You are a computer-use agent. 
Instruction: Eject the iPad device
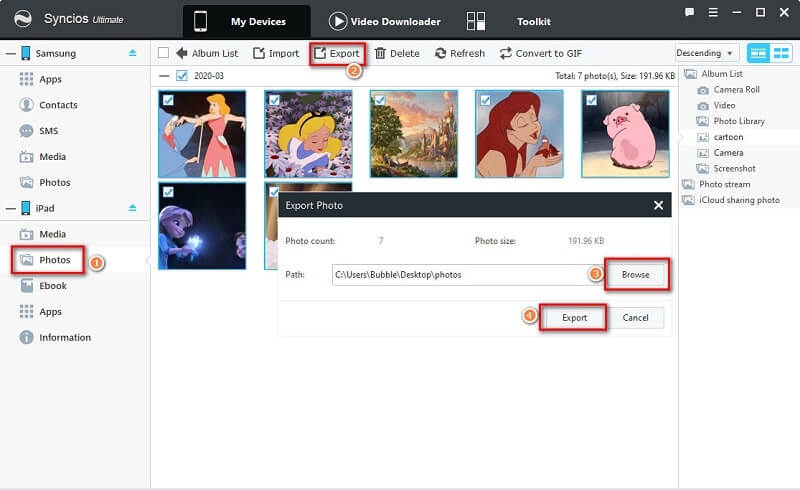click(133, 208)
